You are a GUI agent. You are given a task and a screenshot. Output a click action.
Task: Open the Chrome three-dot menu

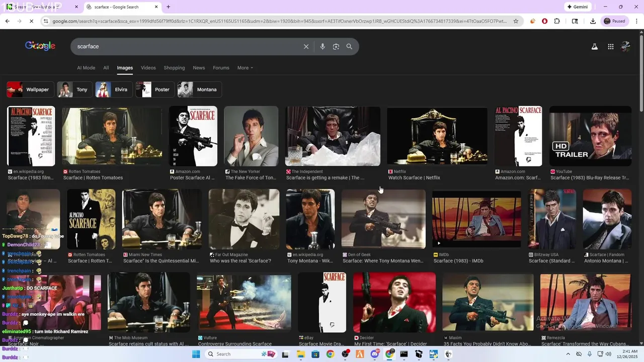coord(637,21)
